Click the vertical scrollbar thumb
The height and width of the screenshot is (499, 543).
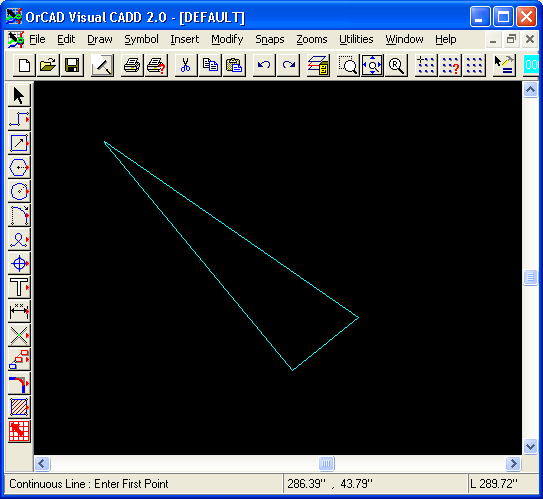click(x=530, y=277)
